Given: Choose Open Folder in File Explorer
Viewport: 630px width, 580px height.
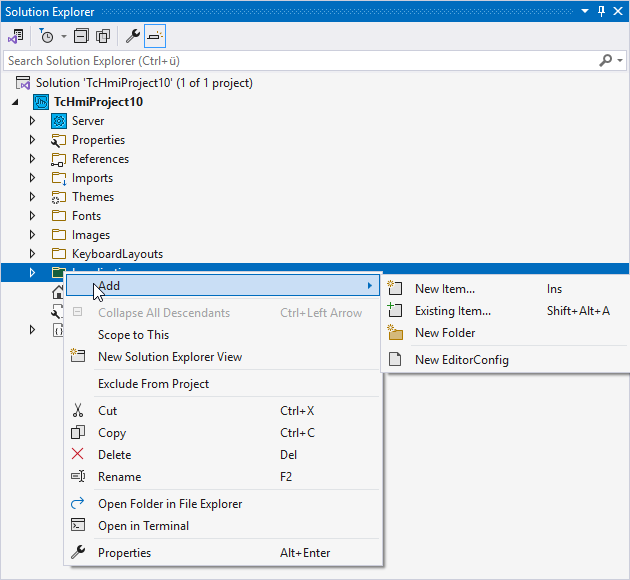Looking at the screenshot, I should click(223, 504).
